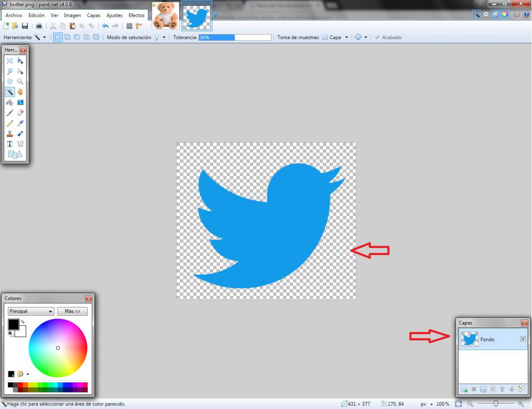
Task: Select the Paint Bucket tool
Action: point(10,102)
